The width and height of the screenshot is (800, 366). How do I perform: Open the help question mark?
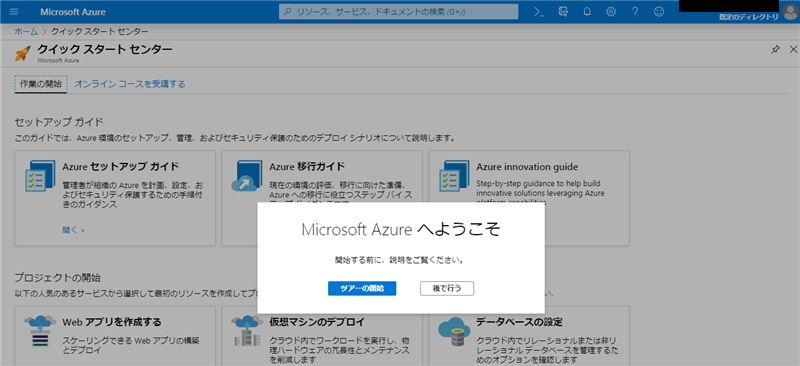pos(635,12)
